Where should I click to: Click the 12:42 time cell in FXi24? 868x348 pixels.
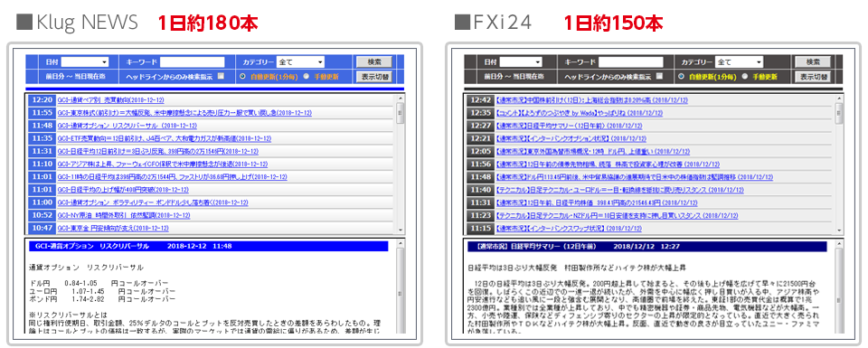coord(480,100)
